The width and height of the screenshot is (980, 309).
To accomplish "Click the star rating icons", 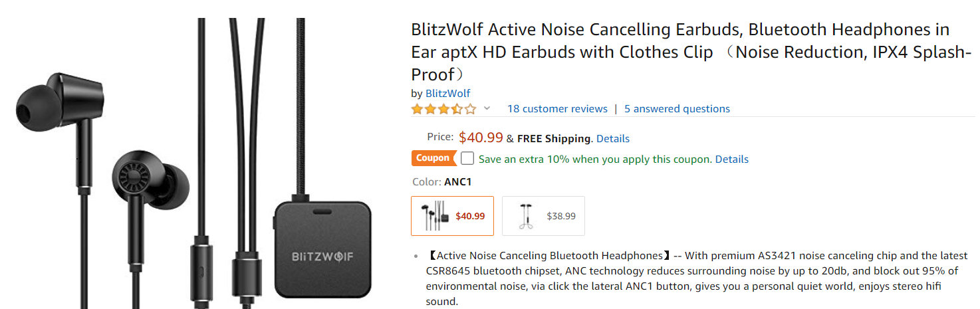I will pyautogui.click(x=443, y=109).
